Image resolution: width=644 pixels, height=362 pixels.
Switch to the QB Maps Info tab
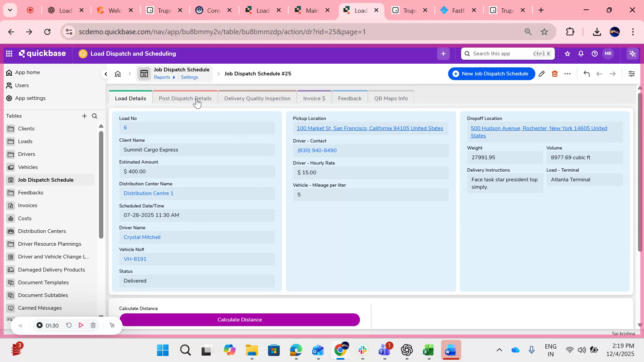pyautogui.click(x=391, y=98)
